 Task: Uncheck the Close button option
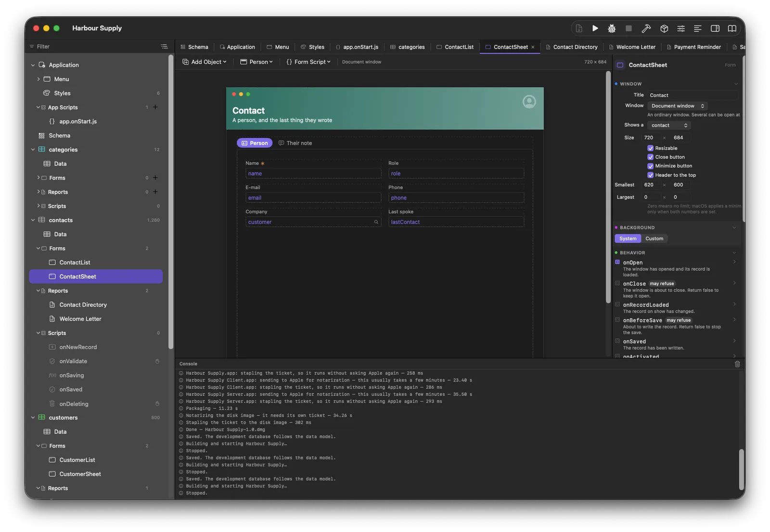tap(650, 157)
